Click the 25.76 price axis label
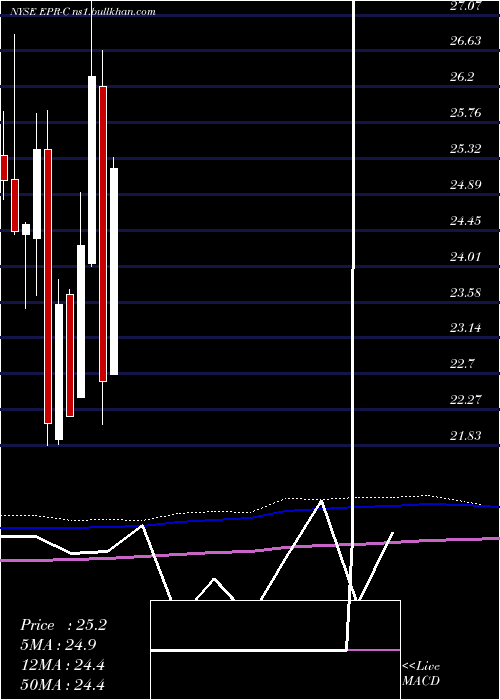This screenshot has width=500, height=700. 466,112
